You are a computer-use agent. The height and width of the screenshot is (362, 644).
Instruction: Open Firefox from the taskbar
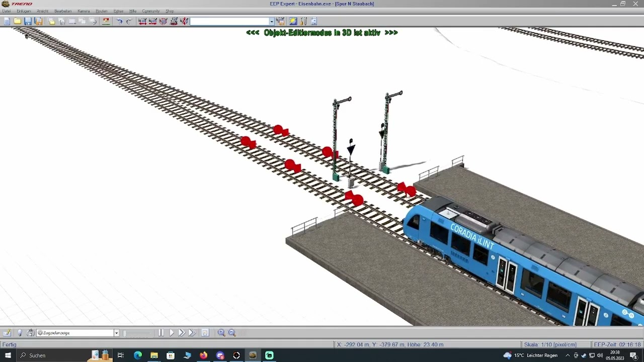(203, 355)
